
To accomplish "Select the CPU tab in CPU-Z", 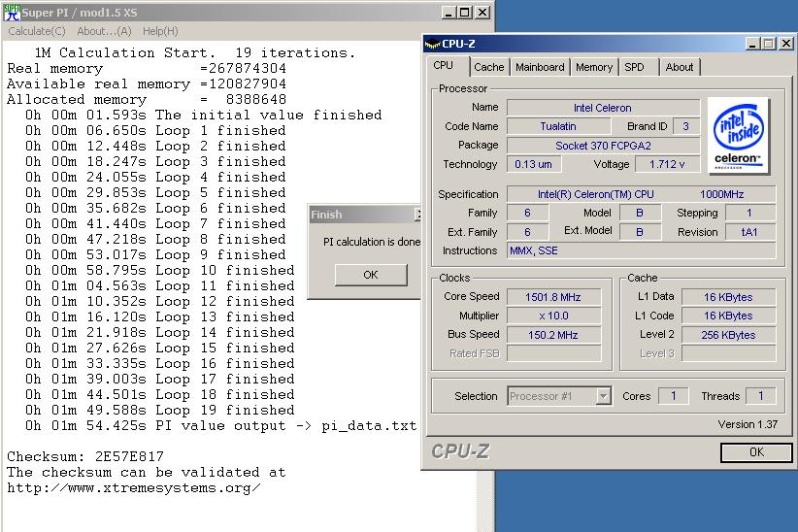I will tap(444, 66).
